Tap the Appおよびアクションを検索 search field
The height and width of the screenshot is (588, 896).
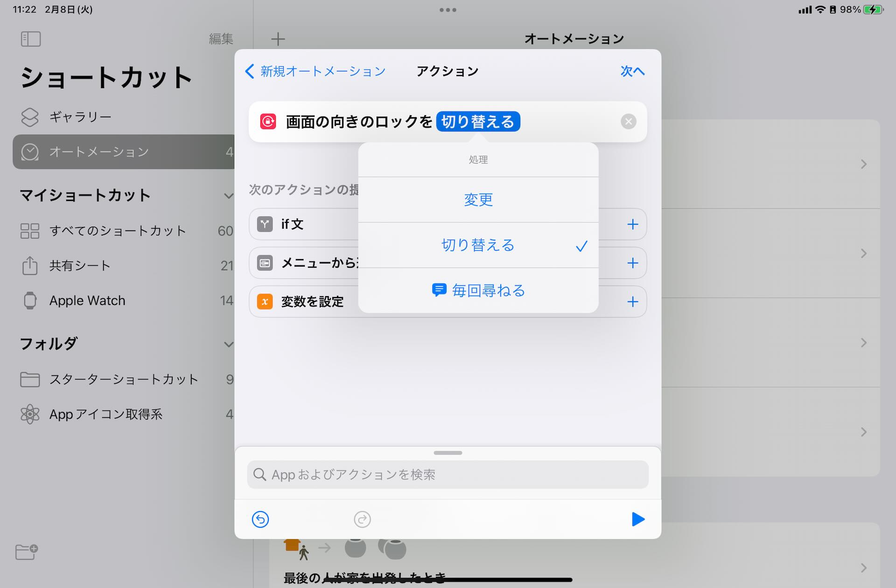(x=448, y=475)
